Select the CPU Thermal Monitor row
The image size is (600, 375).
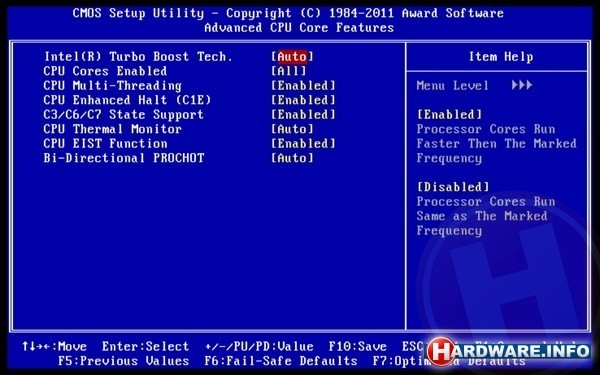click(112, 129)
